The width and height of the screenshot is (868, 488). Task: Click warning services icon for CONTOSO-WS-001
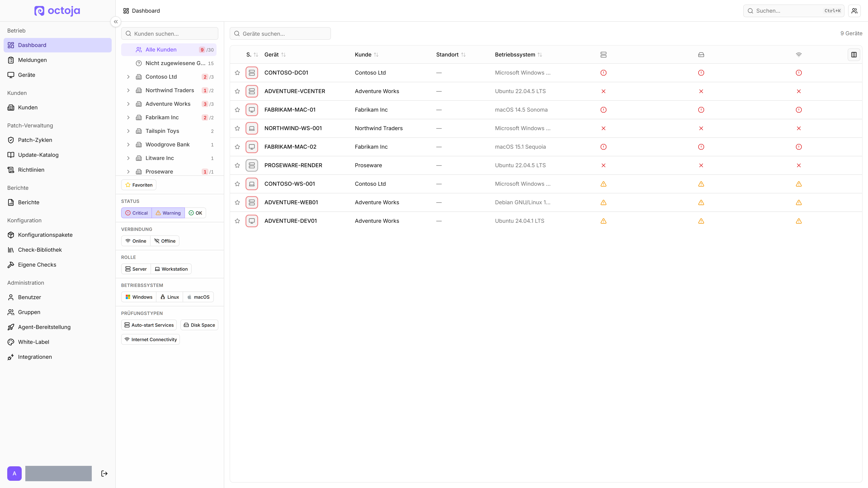click(x=604, y=184)
